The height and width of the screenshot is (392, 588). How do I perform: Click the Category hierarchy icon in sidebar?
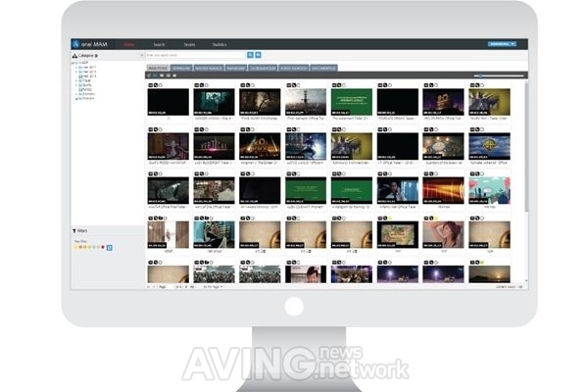[x=74, y=56]
